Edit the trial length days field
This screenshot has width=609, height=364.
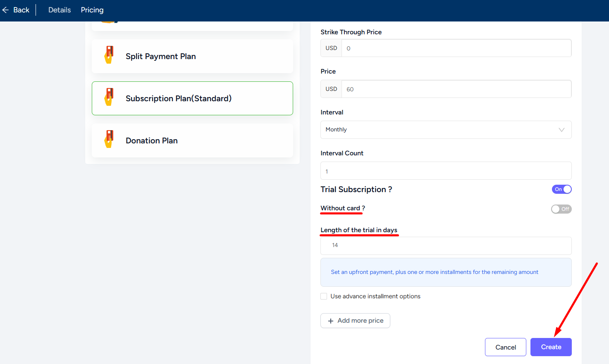point(446,246)
